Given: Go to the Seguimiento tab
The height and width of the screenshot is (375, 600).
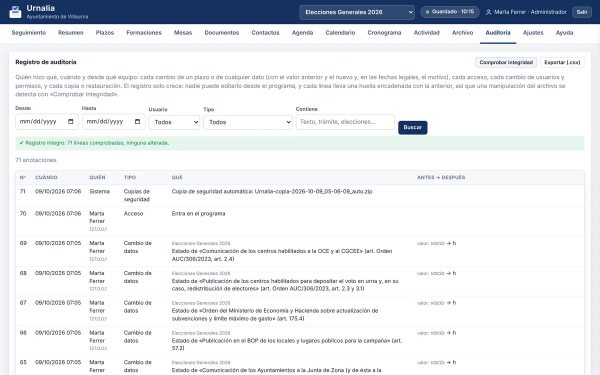Looking at the screenshot, I should click(x=29, y=33).
